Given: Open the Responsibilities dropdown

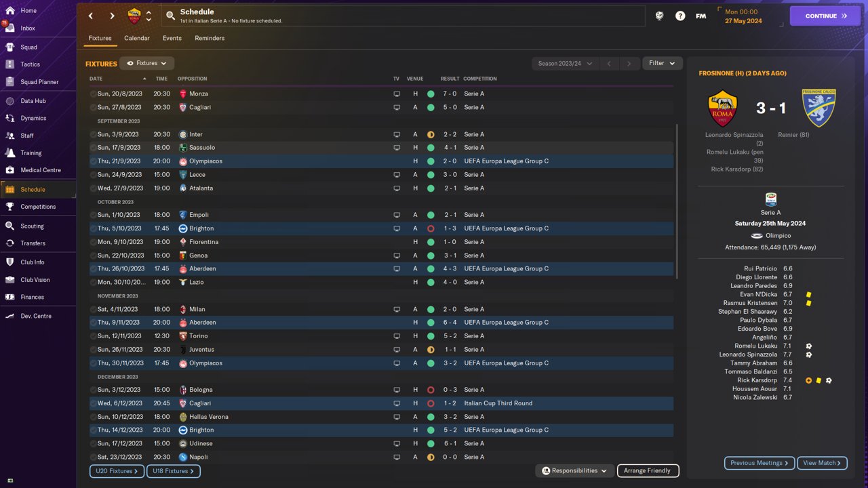Looking at the screenshot, I should click(x=575, y=470).
